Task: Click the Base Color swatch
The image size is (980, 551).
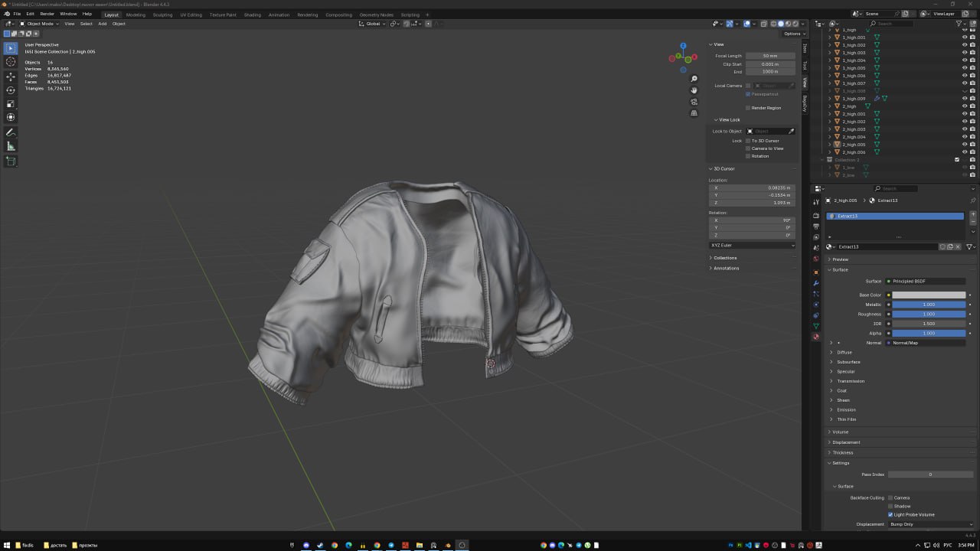Action: point(929,295)
